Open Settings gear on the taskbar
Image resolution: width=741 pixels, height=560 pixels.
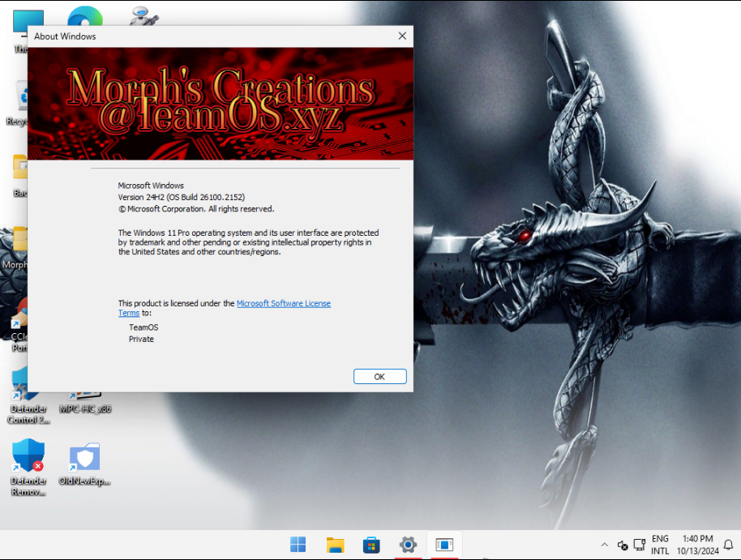(x=408, y=545)
